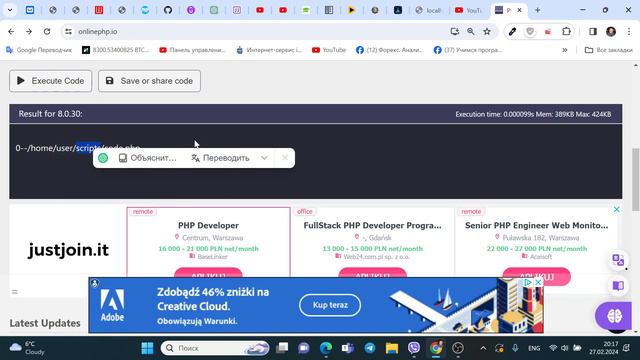Click the Result for 8.0.30 header
640x360 pixels.
coord(50,114)
